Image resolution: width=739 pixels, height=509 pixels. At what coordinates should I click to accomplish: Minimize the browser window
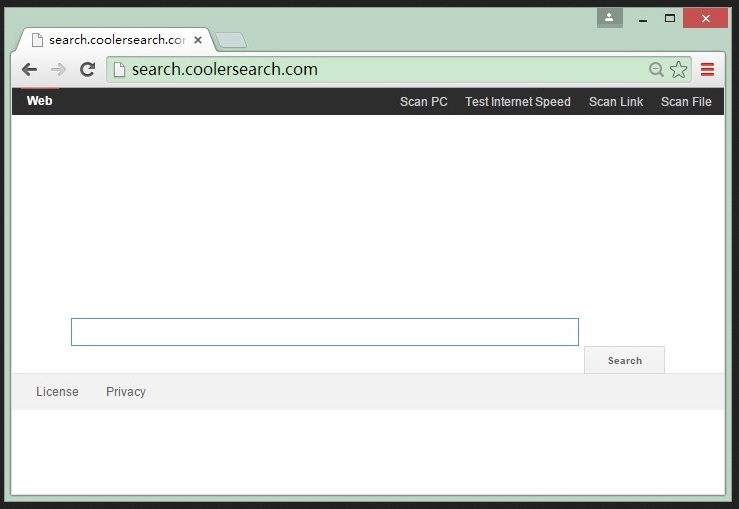(642, 19)
